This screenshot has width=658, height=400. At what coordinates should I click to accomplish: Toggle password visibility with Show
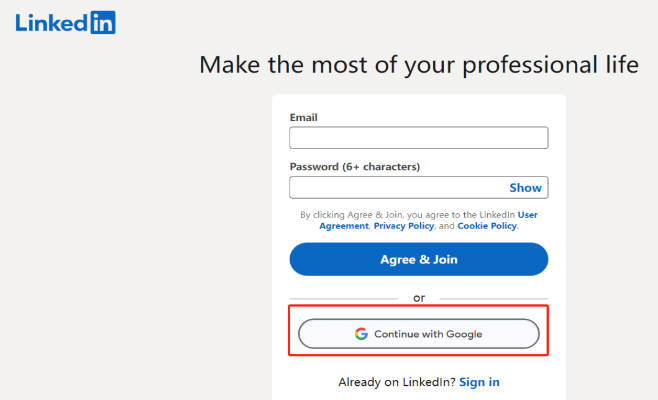click(x=525, y=188)
